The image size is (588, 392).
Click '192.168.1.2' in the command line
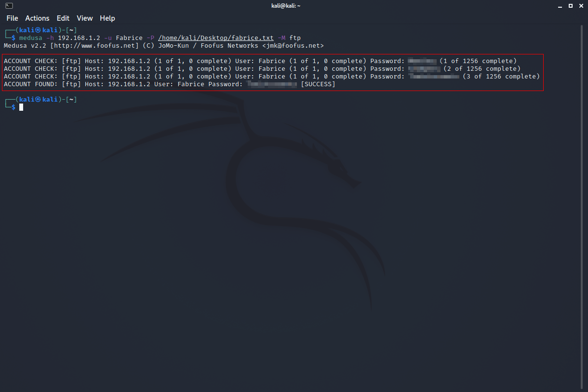click(x=79, y=38)
